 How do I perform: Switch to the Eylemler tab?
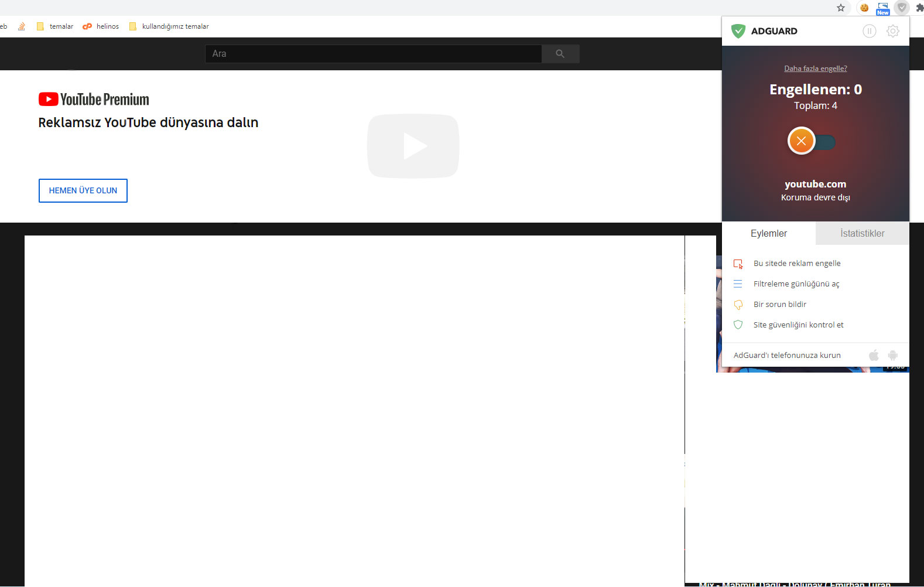[x=769, y=233]
